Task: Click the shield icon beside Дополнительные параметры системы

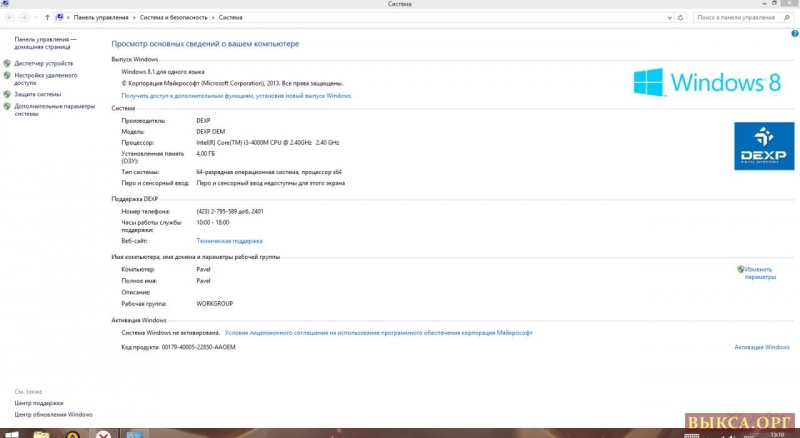Action: coord(8,106)
